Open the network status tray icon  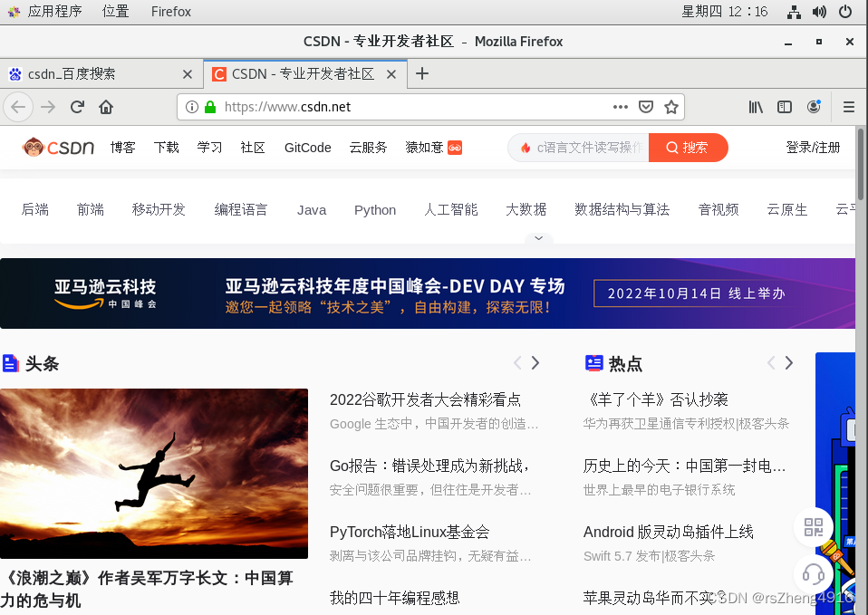pos(794,12)
